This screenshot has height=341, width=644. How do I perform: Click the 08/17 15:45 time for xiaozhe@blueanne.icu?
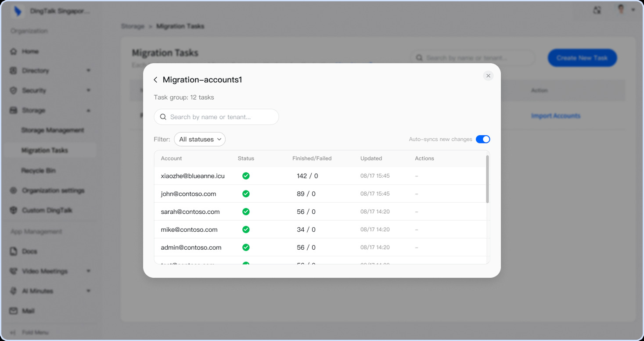[x=375, y=176]
